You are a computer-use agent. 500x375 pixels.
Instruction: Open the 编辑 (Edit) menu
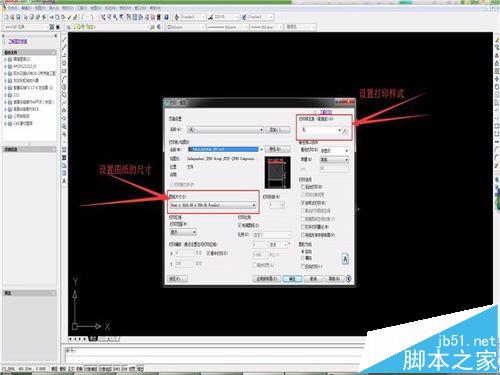(x=26, y=8)
